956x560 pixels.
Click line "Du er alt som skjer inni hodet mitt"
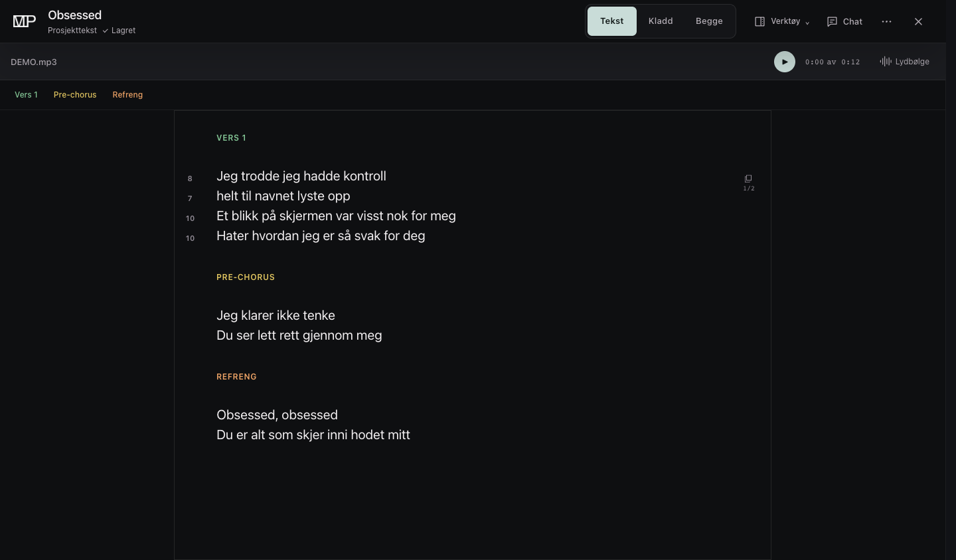313,435
